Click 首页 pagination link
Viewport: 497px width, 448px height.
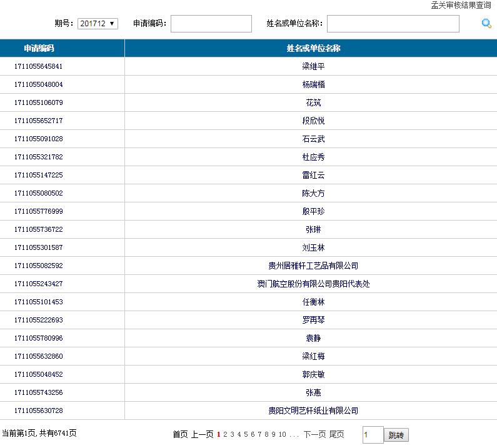coord(180,434)
